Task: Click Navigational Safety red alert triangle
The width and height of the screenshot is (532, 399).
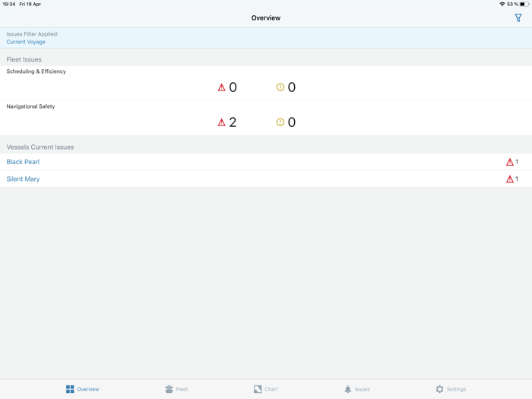Action: pyautogui.click(x=222, y=122)
